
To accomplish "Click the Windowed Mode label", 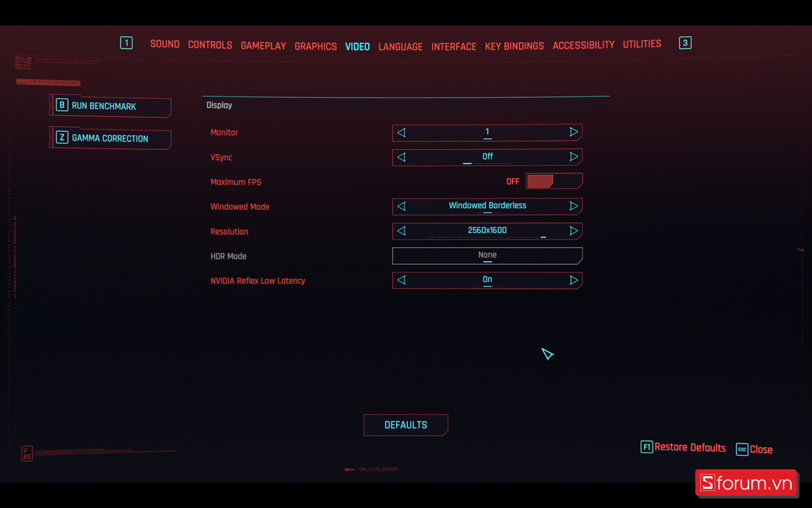I will [240, 207].
